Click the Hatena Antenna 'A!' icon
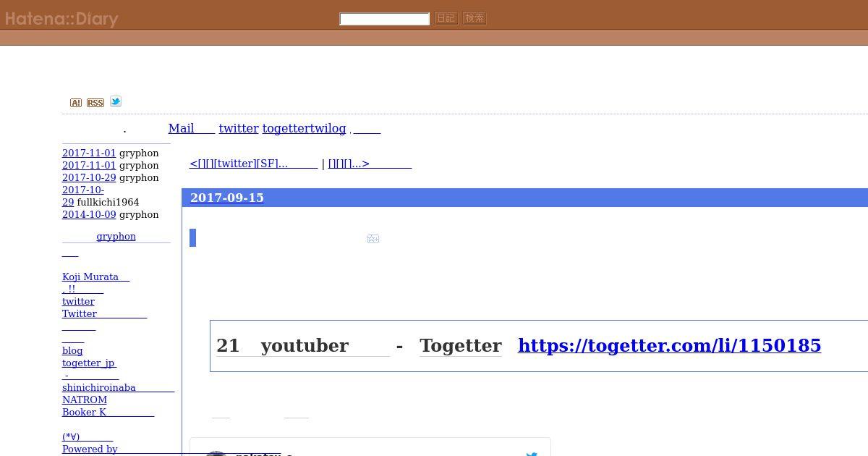Screen dimensions: 868x456 pyautogui.click(x=76, y=103)
